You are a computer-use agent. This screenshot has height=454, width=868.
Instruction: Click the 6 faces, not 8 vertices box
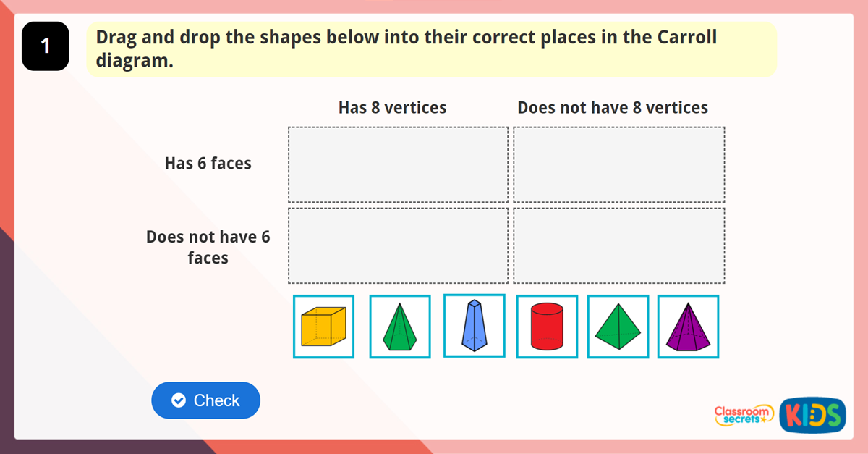coord(619,165)
